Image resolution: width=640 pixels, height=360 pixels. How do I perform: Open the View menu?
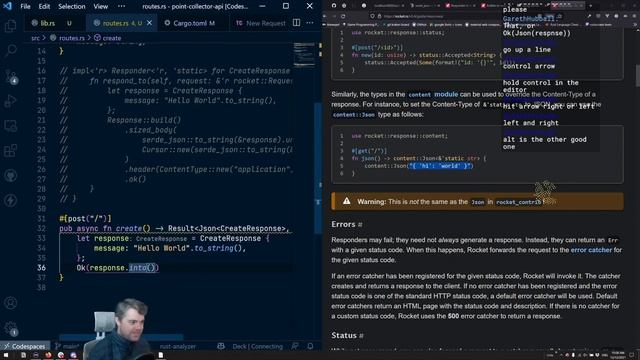[x=100, y=7]
